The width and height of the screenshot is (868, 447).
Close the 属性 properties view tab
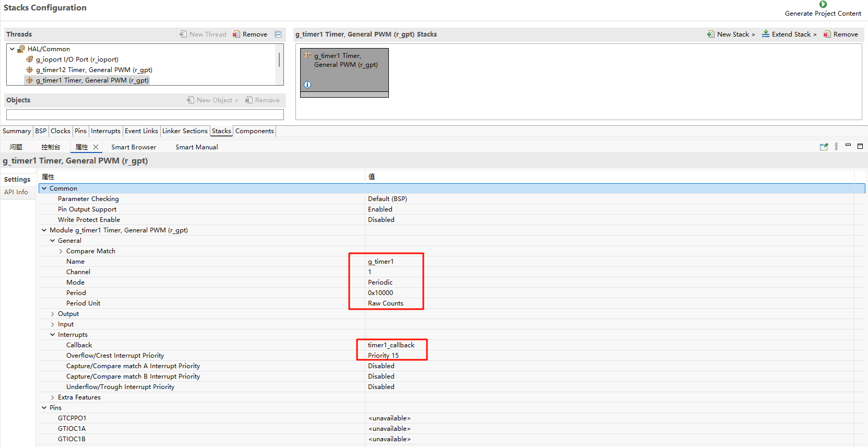pos(96,147)
